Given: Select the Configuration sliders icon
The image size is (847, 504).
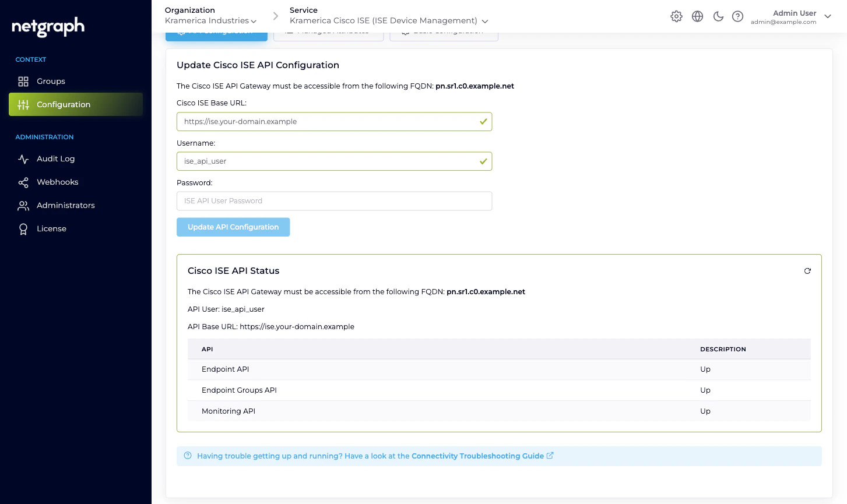Looking at the screenshot, I should point(23,104).
